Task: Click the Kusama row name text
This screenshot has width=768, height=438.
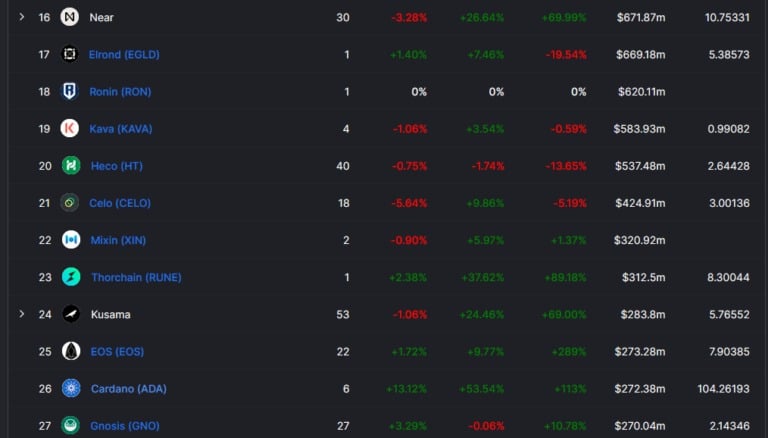Action: (x=110, y=314)
